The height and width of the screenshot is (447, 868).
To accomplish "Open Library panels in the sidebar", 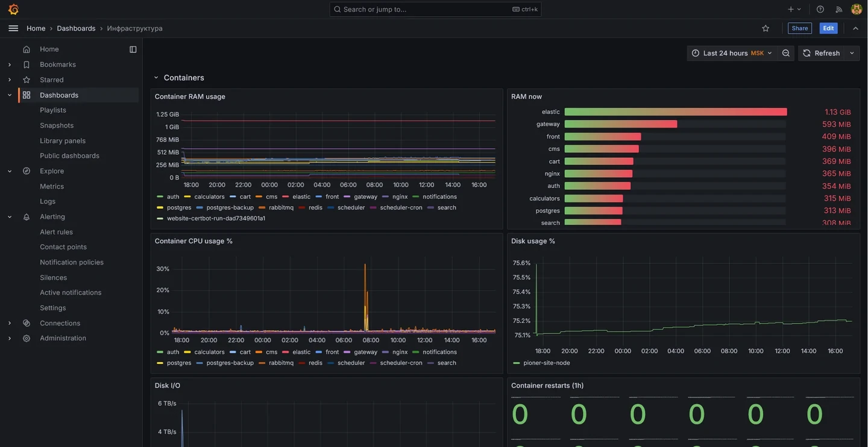I will [x=63, y=141].
